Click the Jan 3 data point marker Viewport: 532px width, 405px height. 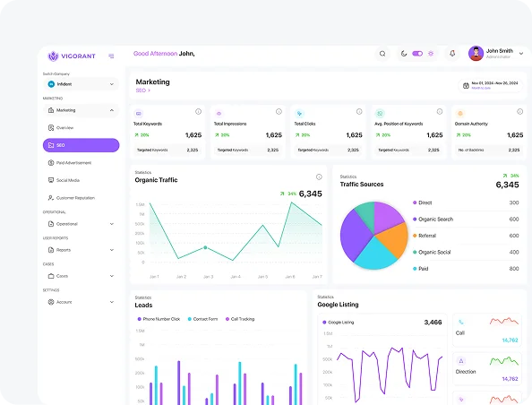tap(205, 248)
